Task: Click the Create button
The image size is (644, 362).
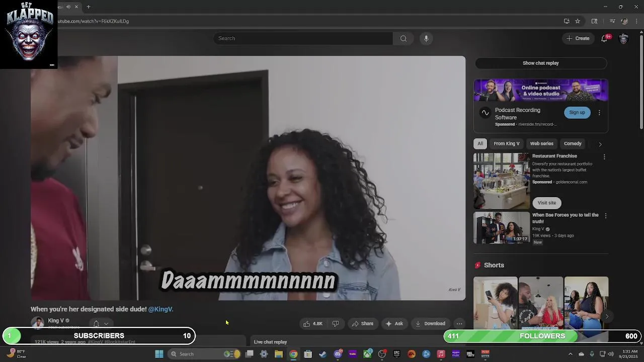Action: tap(578, 38)
